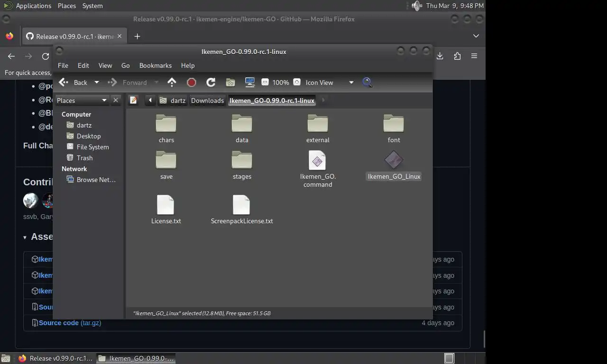This screenshot has height=364, width=607.
Task: Select the external folder icon
Action: 318,123
